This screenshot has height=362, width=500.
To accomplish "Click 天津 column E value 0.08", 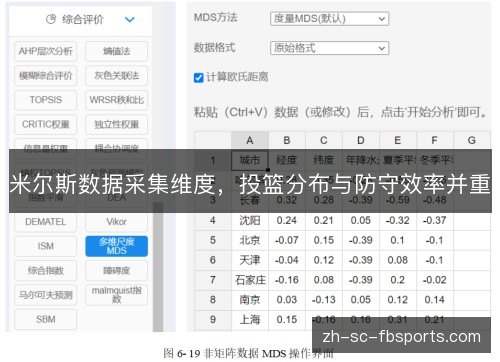I will tap(398, 260).
